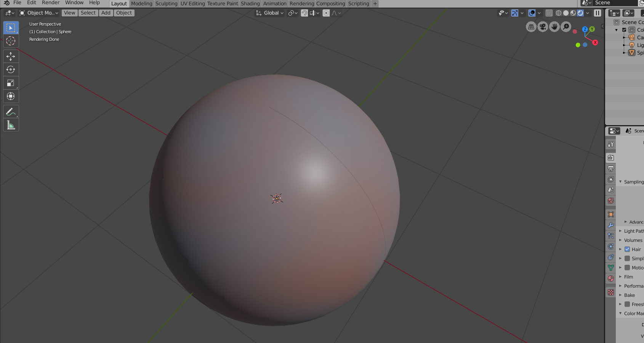The height and width of the screenshot is (343, 644).
Task: Toggle the Motion Blur checkbox
Action: pos(627,268)
